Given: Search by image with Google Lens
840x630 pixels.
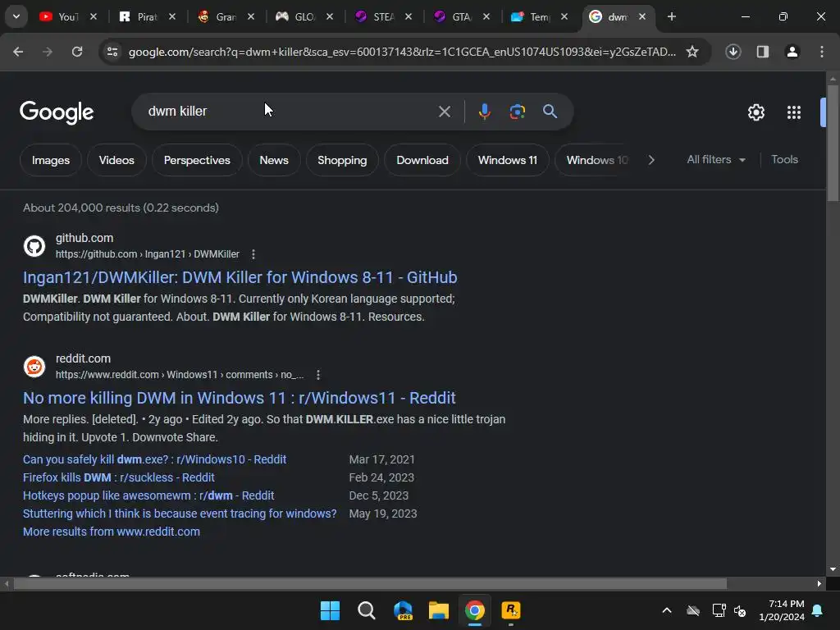Looking at the screenshot, I should 517,112.
